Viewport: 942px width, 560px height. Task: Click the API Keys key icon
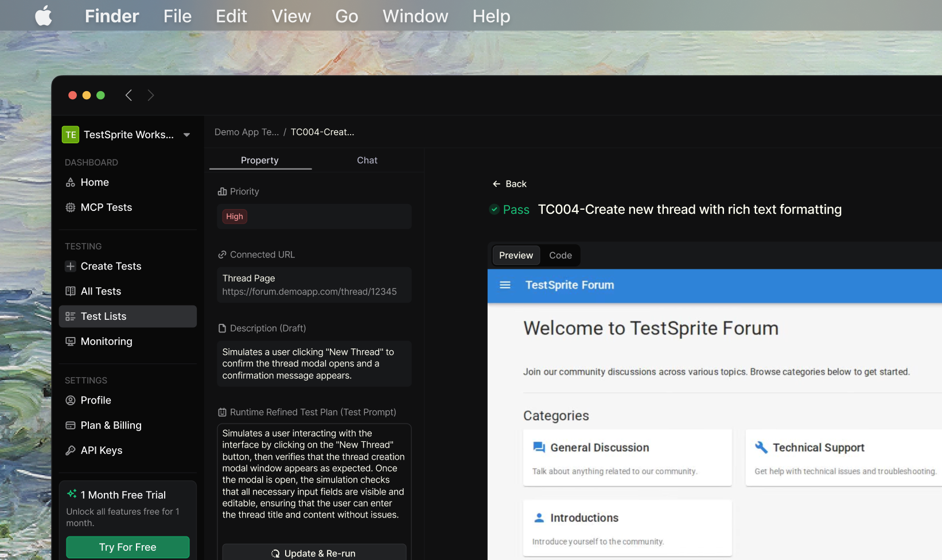coord(71,451)
